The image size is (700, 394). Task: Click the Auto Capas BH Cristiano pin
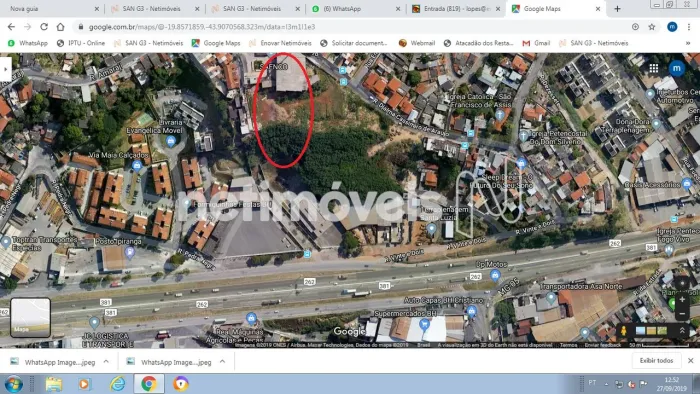(471, 311)
